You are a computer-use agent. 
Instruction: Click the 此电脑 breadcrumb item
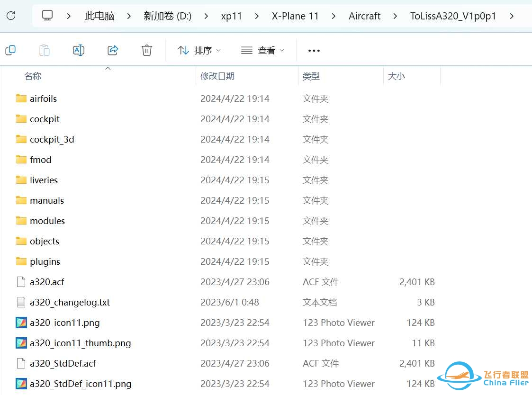[x=99, y=16]
